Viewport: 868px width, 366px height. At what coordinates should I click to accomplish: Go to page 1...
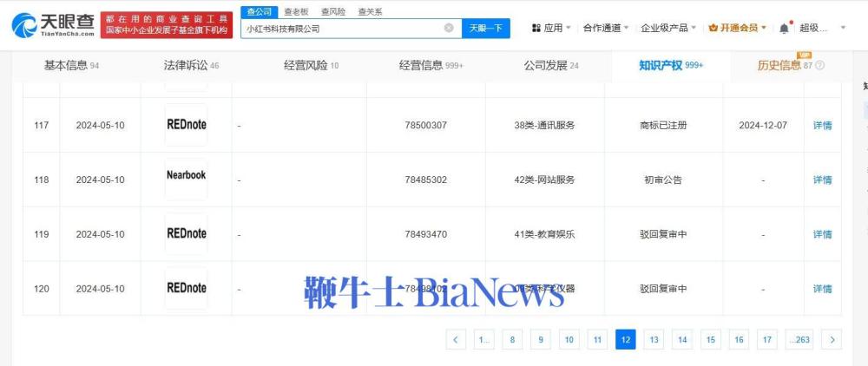pyautogui.click(x=483, y=339)
